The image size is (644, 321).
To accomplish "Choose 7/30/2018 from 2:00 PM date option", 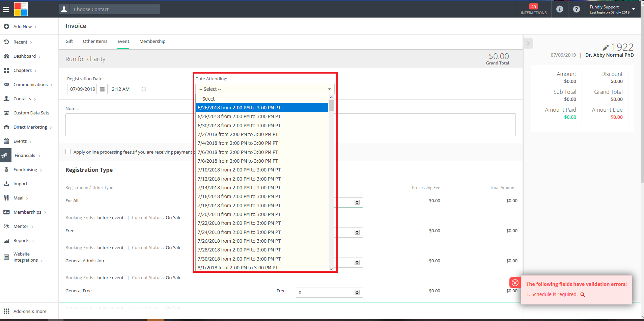I will (262, 259).
